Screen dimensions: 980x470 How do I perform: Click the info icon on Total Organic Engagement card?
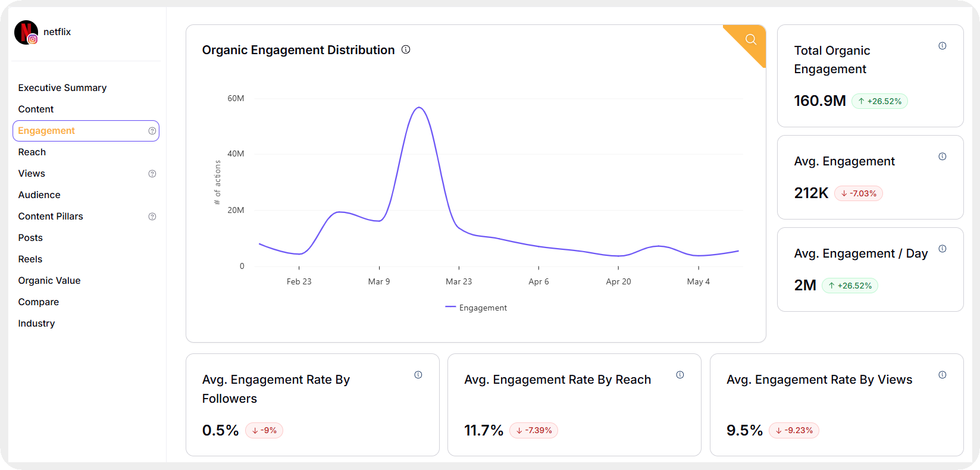click(x=943, y=46)
